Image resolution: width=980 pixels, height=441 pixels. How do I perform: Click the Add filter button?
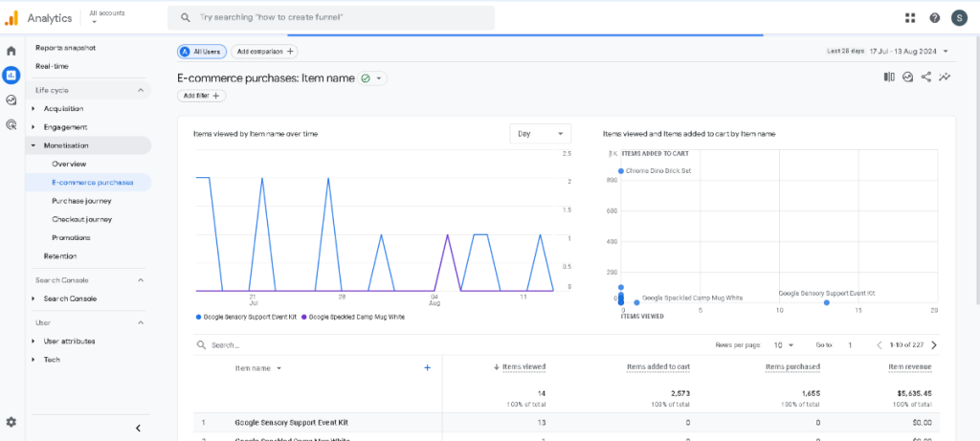(201, 96)
